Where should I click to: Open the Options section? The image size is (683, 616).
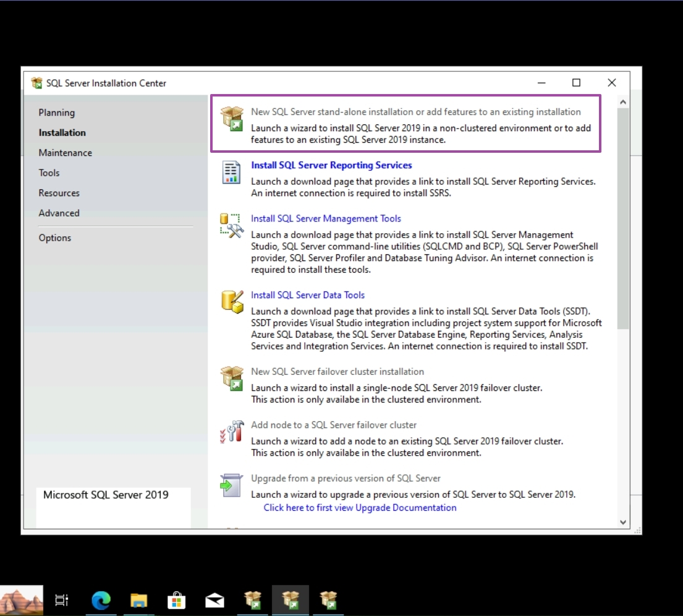tap(54, 237)
